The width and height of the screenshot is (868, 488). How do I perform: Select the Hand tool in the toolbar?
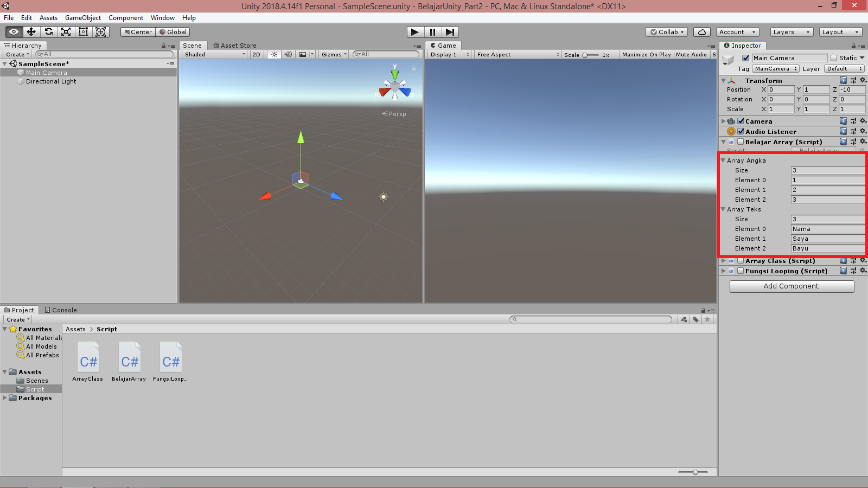point(14,31)
